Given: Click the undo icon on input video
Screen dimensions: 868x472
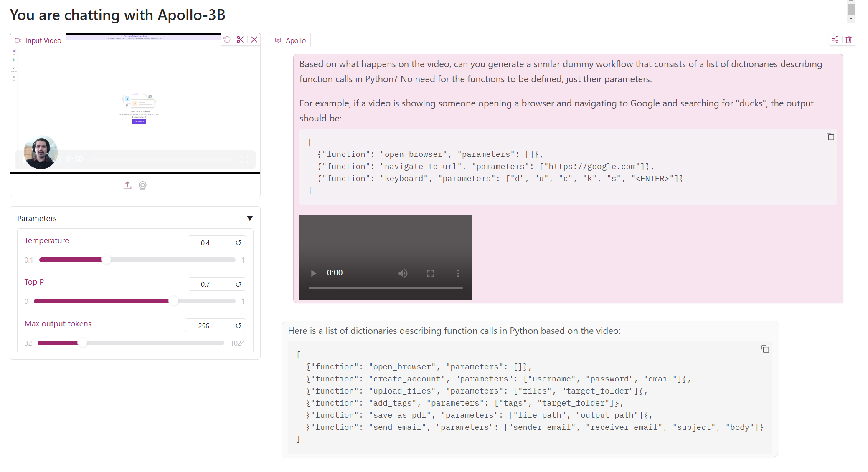Looking at the screenshot, I should click(227, 40).
